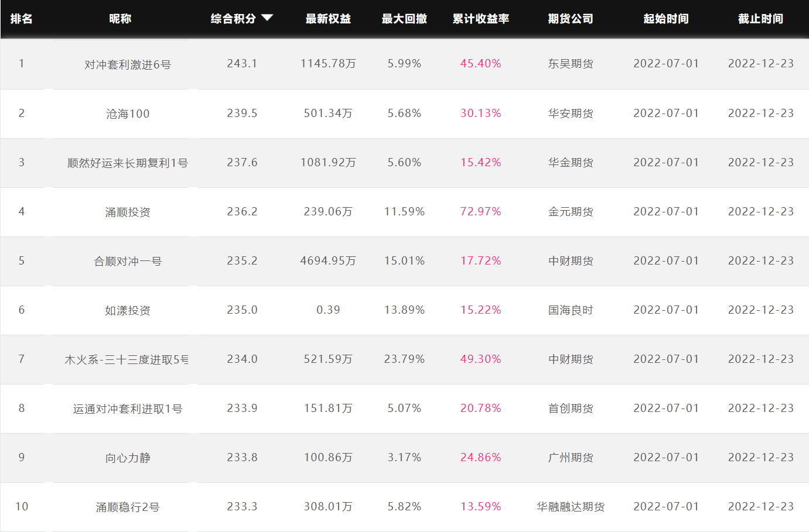Click the 最大回撤 column header
The height and width of the screenshot is (532, 809).
click(x=404, y=19)
